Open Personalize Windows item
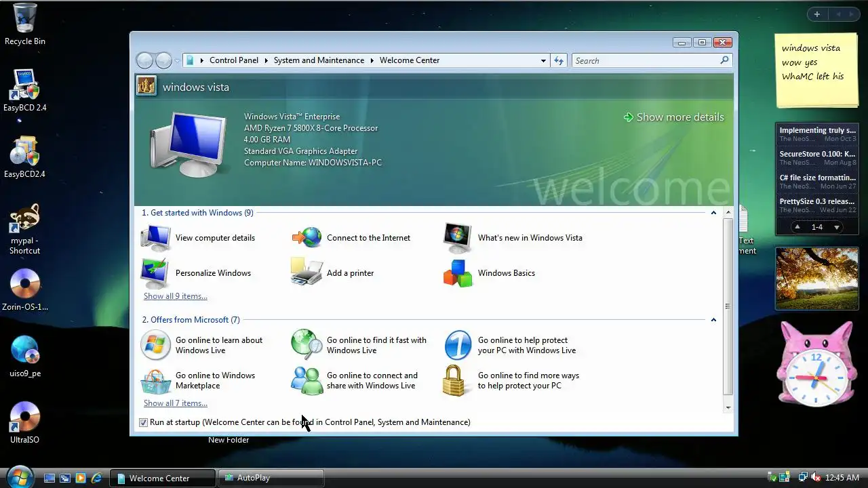The image size is (868, 488). tap(196, 273)
